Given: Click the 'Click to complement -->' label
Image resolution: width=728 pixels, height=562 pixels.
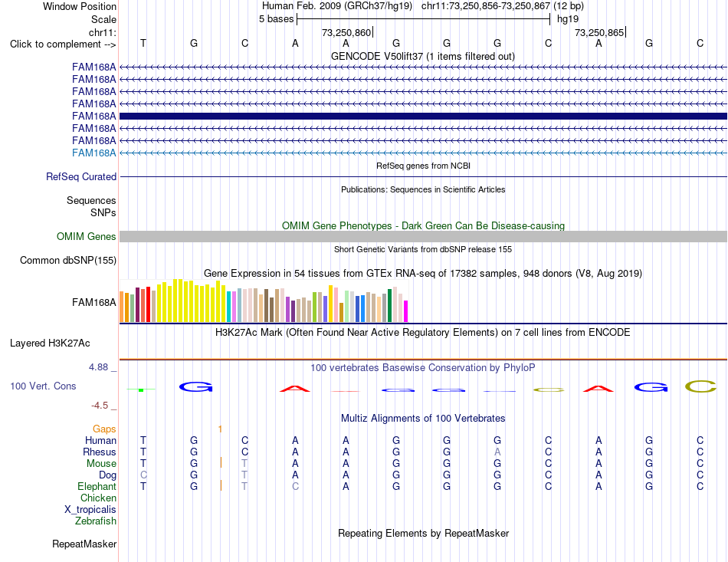Looking at the screenshot, I should 63,44.
